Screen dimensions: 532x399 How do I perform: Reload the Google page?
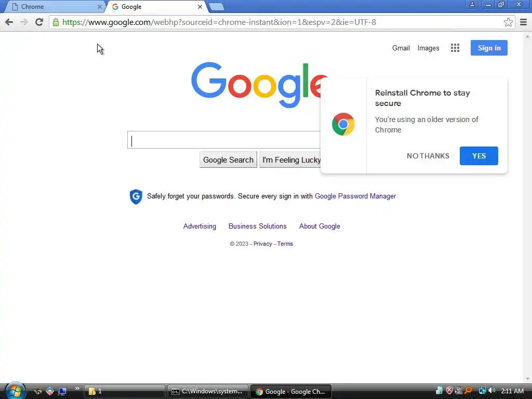pos(39,22)
